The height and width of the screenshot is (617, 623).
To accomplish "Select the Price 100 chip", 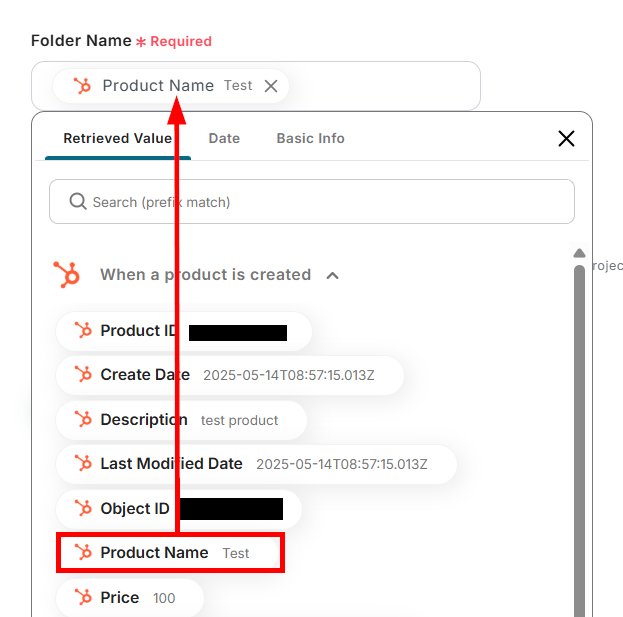I will click(x=130, y=598).
